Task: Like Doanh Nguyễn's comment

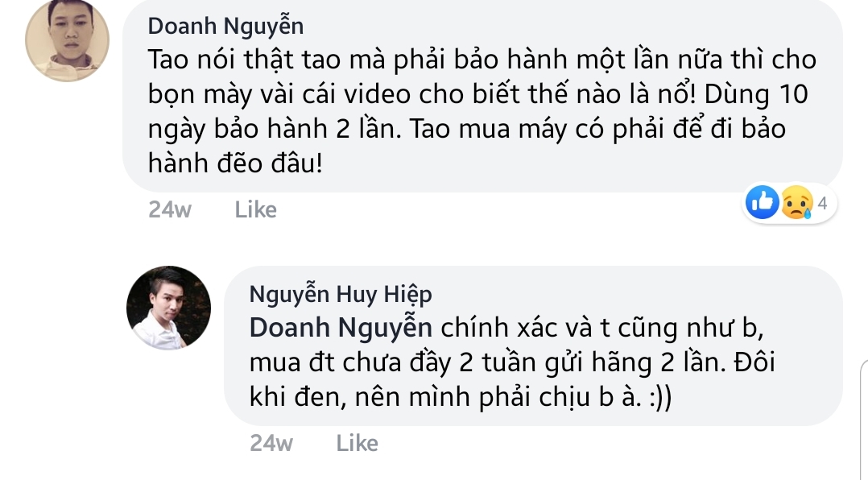Action: pos(255,209)
